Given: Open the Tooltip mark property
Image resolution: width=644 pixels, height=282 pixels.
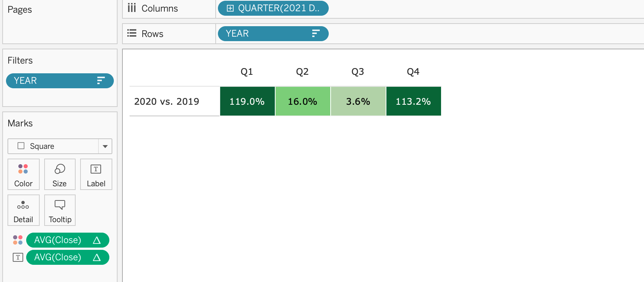Looking at the screenshot, I should 60,210.
